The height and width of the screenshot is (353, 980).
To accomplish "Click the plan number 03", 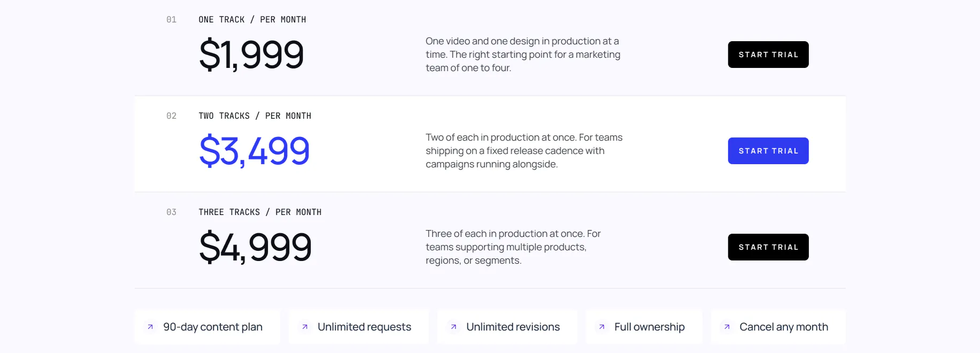I will [171, 212].
